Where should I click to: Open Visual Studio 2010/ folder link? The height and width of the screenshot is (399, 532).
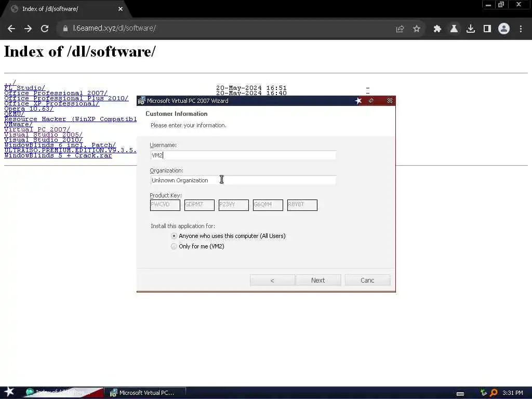(x=43, y=140)
